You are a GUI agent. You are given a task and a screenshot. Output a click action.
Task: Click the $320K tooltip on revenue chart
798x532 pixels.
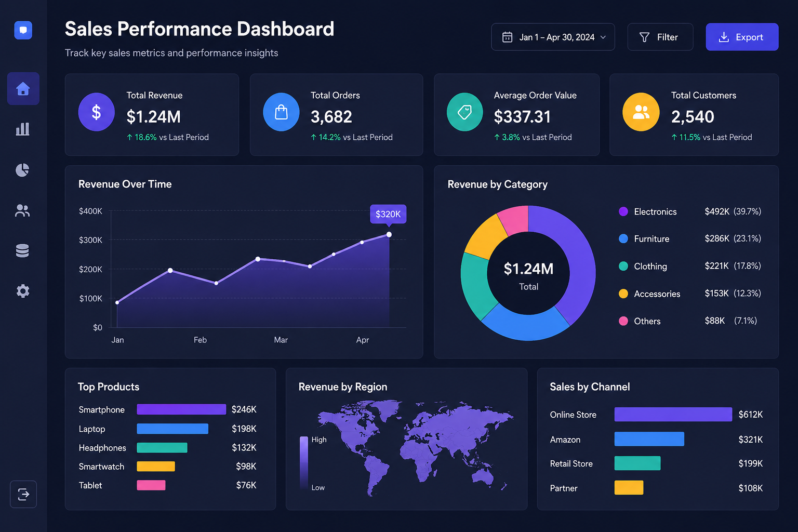388,214
